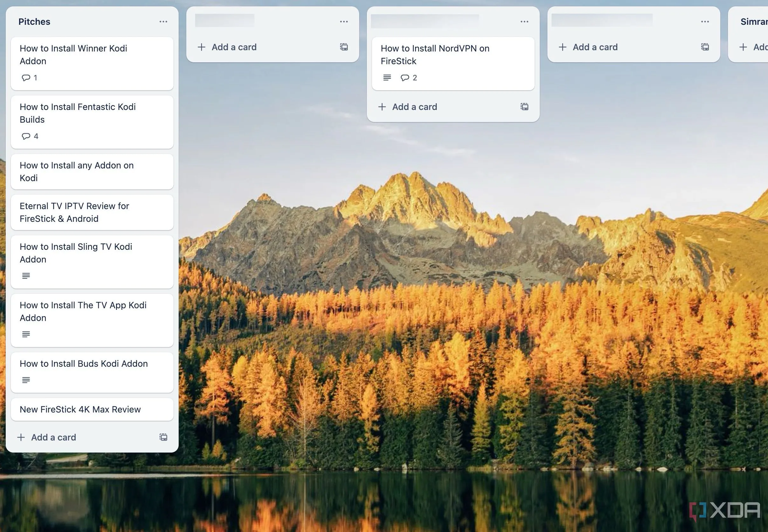This screenshot has height=532, width=768.
Task: Click the Pitches list title
Action: point(34,21)
